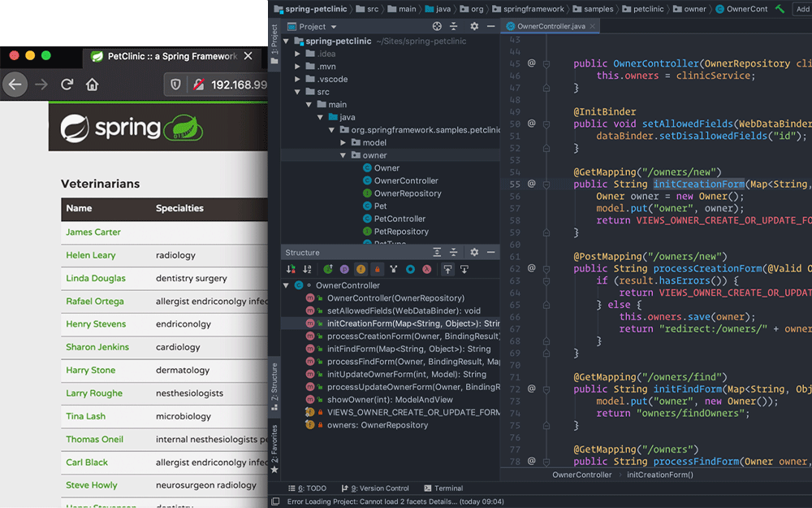Click Collapse All icon in Project panel

(x=454, y=27)
